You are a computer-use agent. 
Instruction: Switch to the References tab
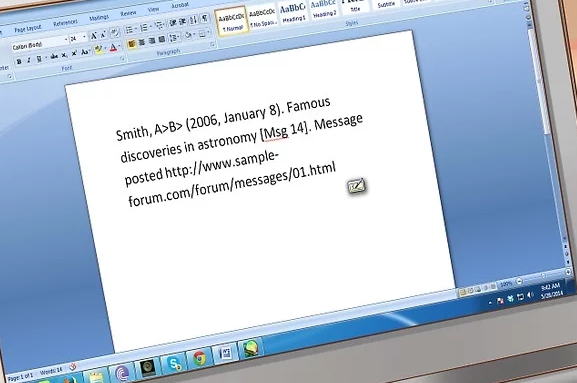(x=65, y=23)
